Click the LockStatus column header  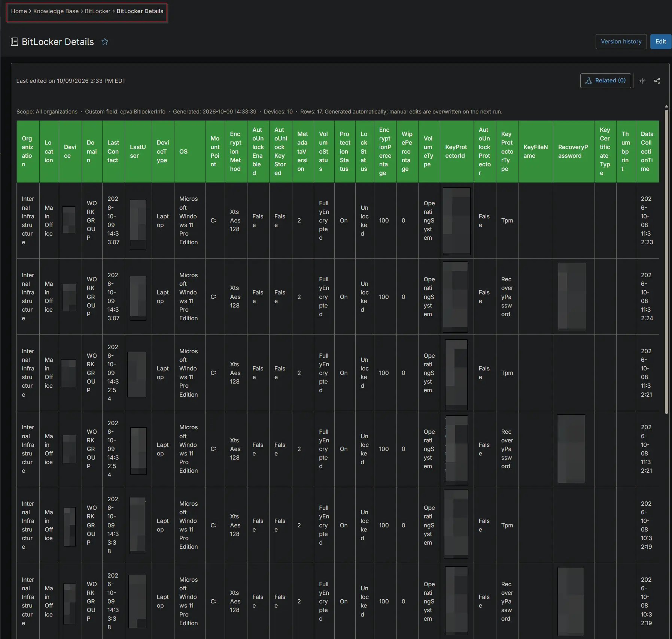coord(365,151)
